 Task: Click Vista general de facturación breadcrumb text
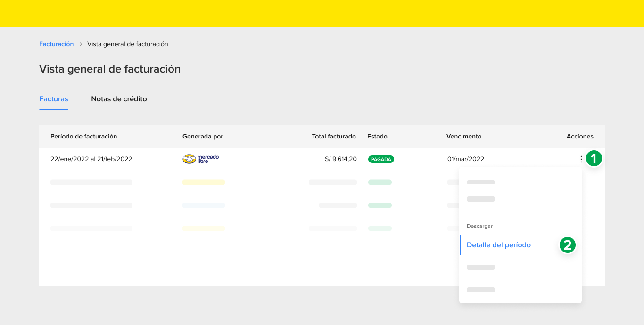[x=128, y=44]
